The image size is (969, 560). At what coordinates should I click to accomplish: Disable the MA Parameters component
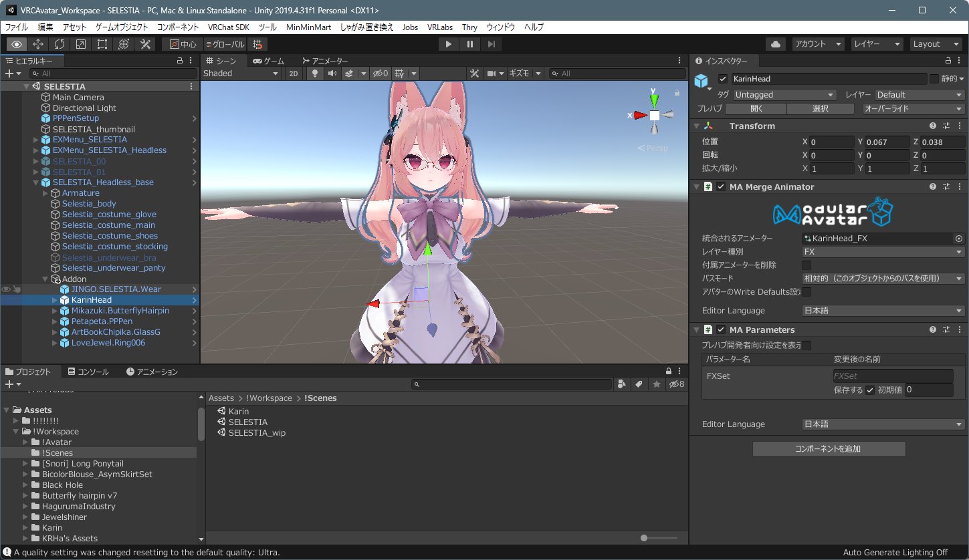click(x=721, y=330)
